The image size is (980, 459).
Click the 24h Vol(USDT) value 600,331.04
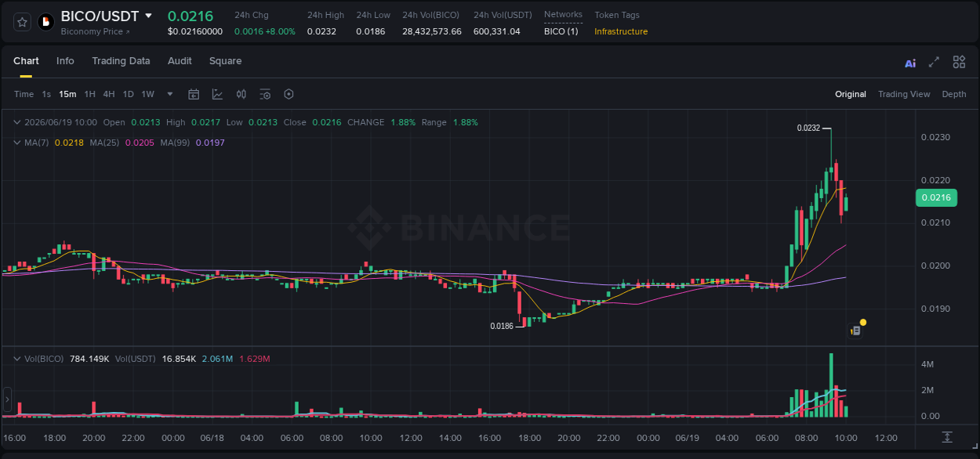pyautogui.click(x=497, y=31)
